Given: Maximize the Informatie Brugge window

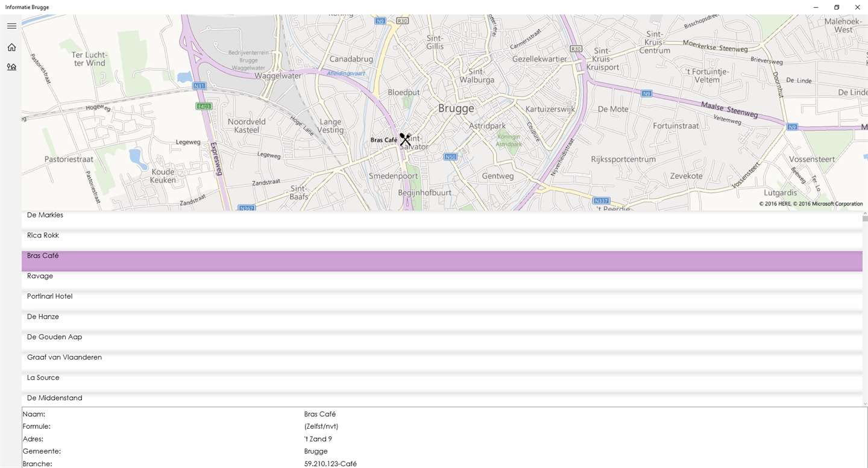Looking at the screenshot, I should [837, 7].
